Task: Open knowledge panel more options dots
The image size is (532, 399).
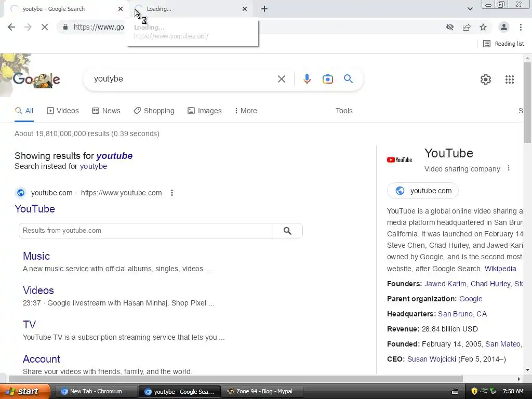Action: [508, 168]
